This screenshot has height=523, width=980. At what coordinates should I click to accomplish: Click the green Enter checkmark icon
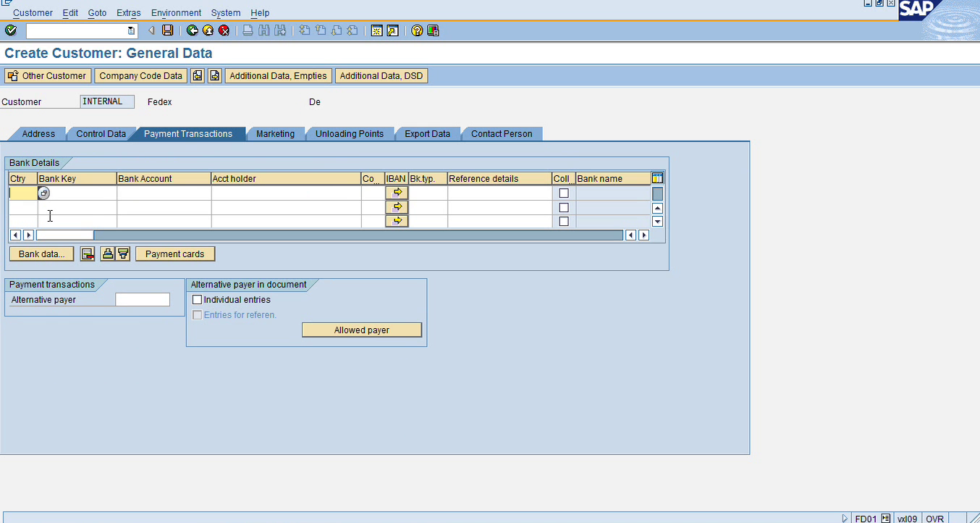click(11, 30)
